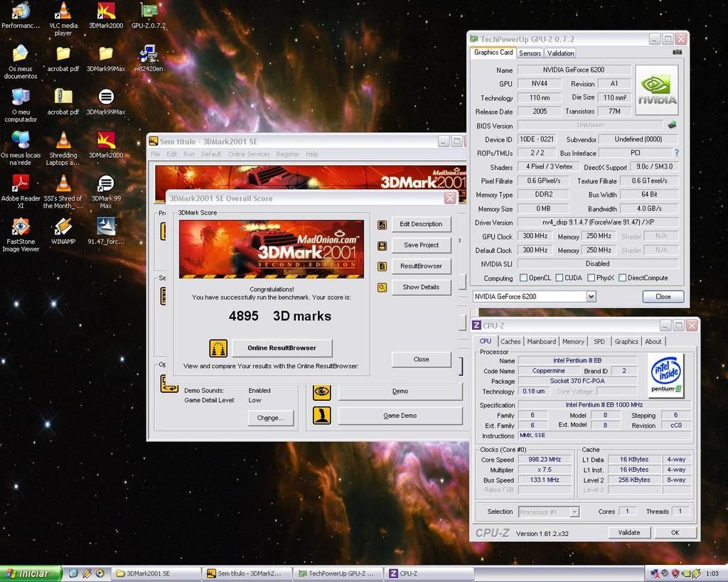Open the Os meus documentos desktop folder

click(21, 62)
